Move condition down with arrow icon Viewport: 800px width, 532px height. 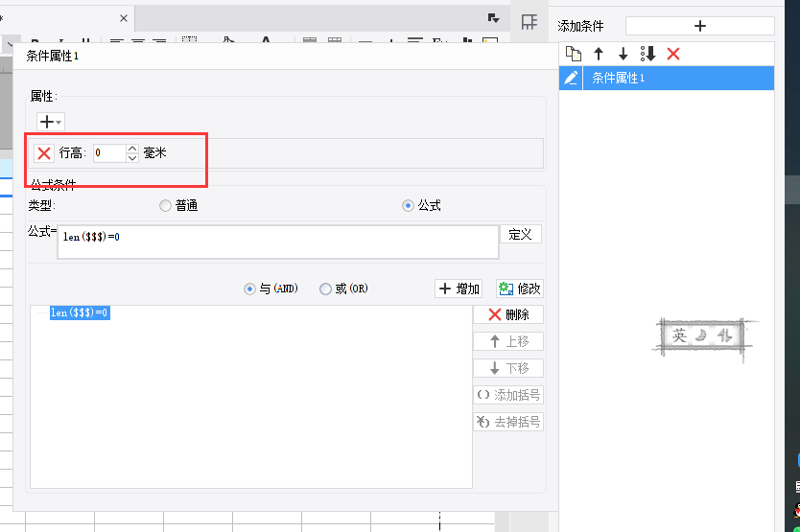(x=623, y=54)
